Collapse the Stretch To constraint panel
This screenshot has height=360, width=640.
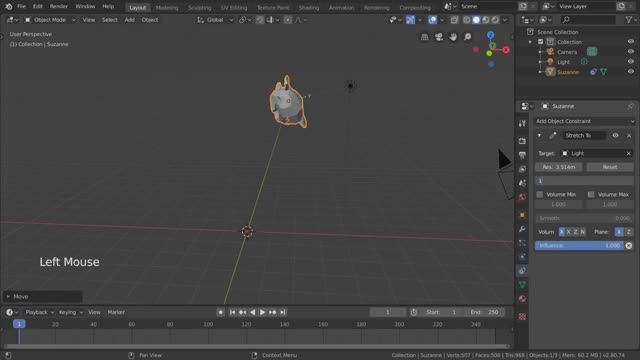click(539, 135)
